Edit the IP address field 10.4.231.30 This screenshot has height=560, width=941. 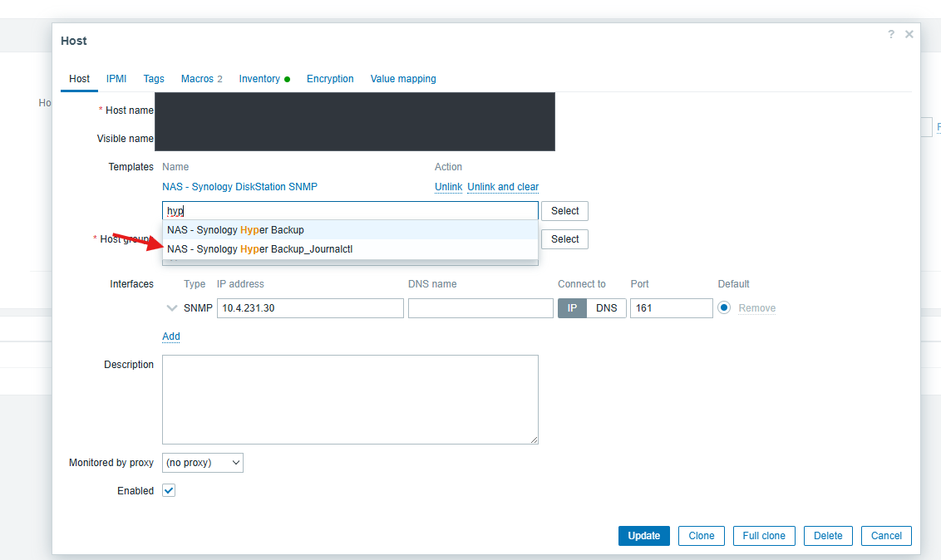click(x=310, y=307)
